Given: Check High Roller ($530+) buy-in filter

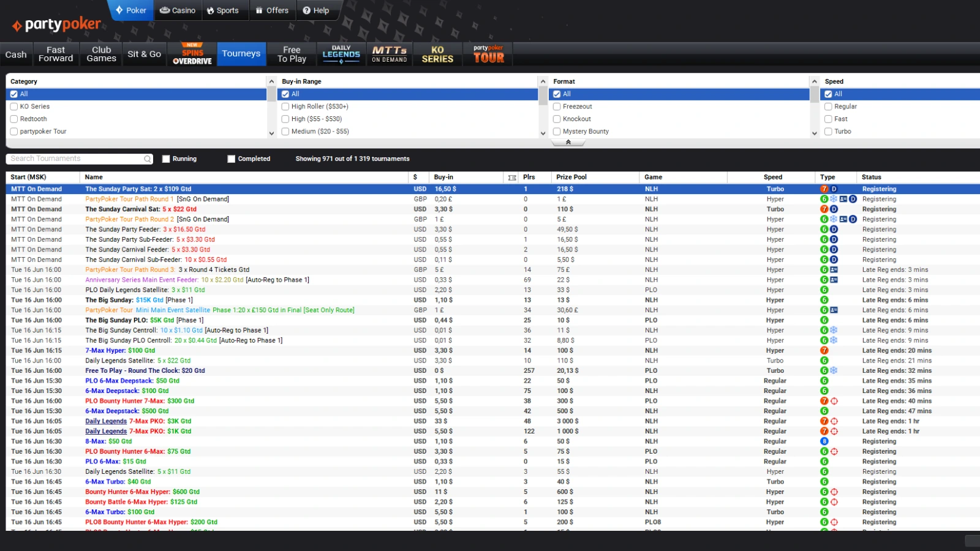Looking at the screenshot, I should coord(285,107).
